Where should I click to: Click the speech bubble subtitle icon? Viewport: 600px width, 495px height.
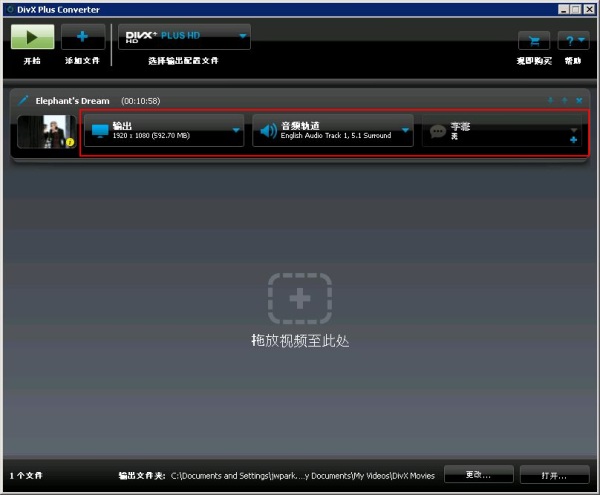tap(438, 132)
